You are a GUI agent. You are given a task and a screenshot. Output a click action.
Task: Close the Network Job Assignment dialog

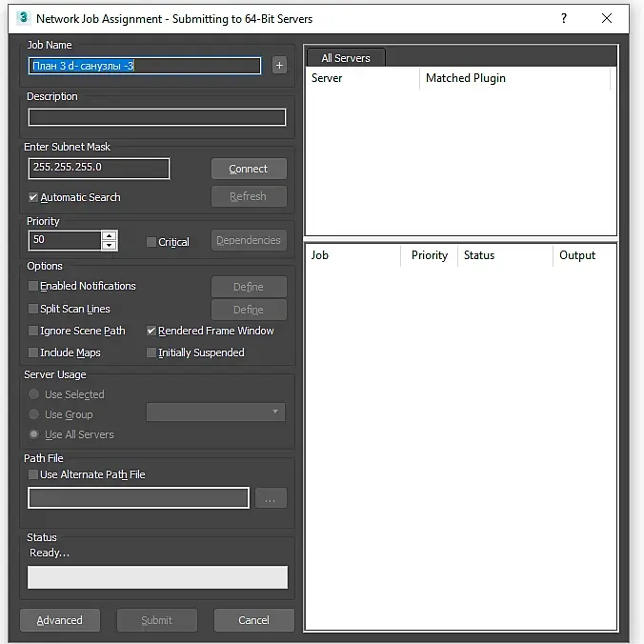(x=607, y=18)
